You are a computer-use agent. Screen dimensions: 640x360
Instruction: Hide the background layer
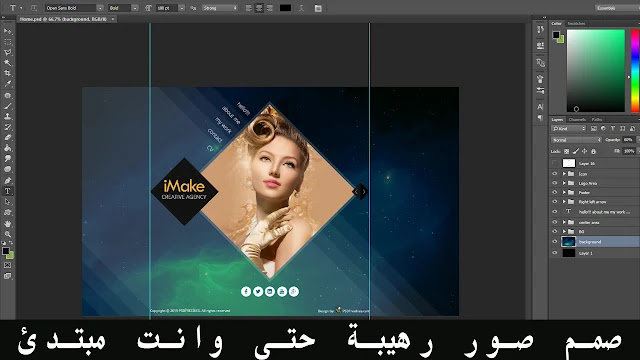point(555,242)
